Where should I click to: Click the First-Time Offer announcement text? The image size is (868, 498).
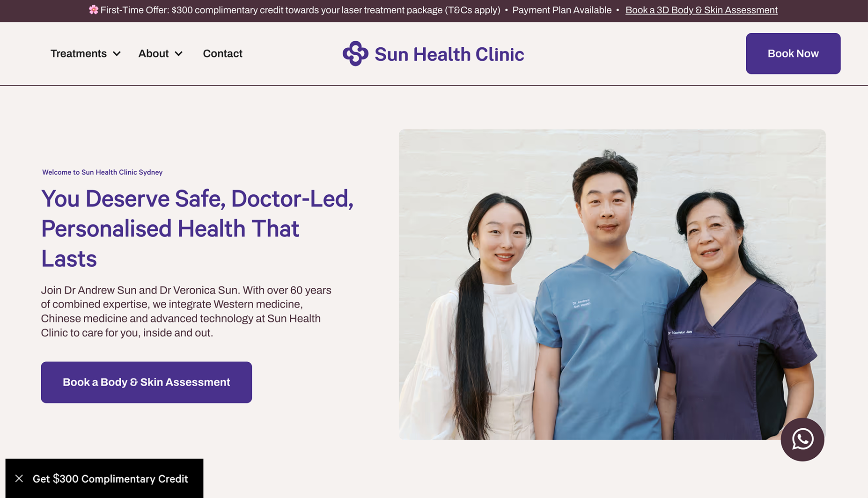pos(300,10)
